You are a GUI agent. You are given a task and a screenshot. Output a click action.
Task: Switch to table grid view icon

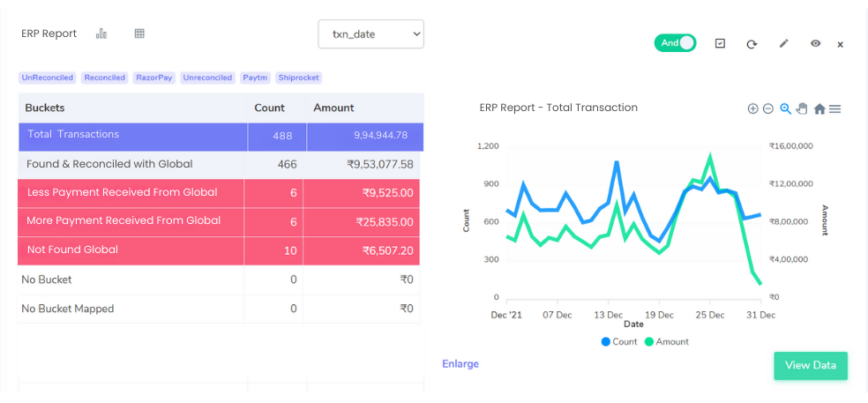pos(139,34)
